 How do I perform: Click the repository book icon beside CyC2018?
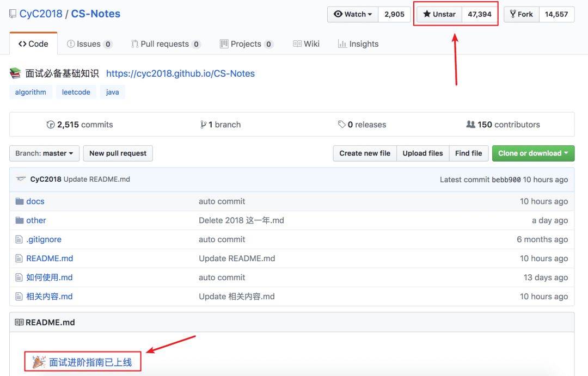coord(13,14)
